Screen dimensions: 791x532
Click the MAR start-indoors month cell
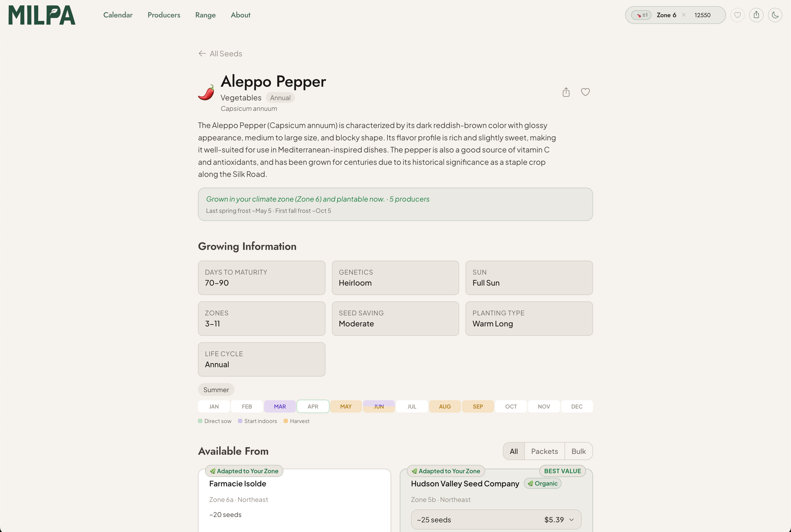(x=280, y=406)
